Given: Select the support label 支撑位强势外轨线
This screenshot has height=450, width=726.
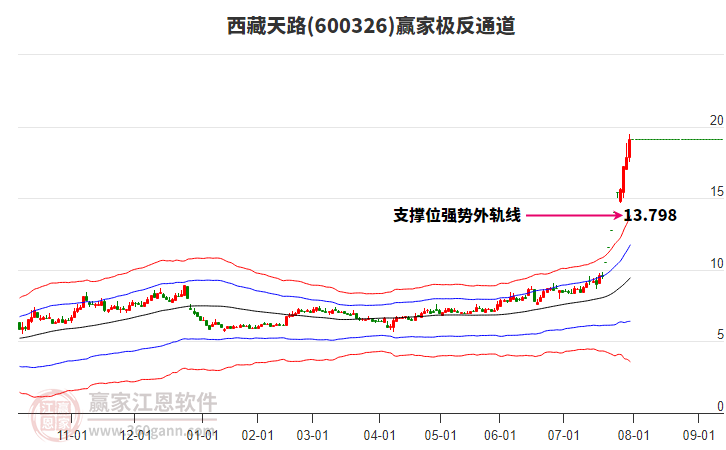Looking at the screenshot, I should pos(457,215).
